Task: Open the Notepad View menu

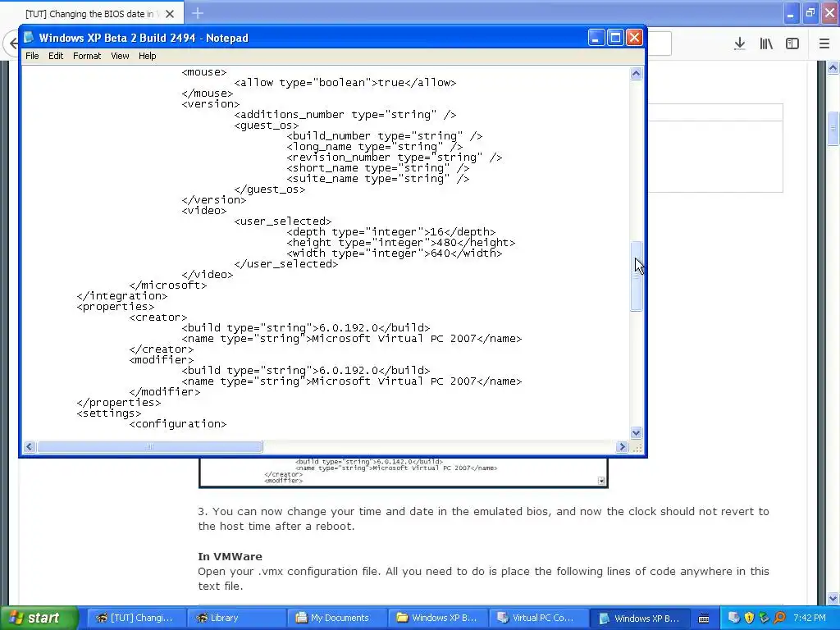Action: [120, 56]
